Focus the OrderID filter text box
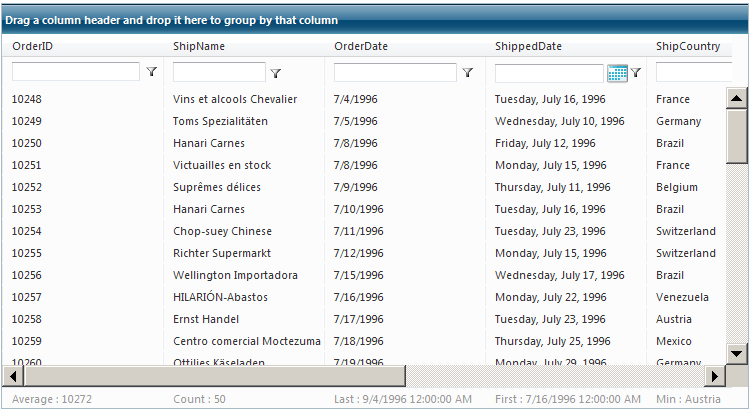Viewport: 751px width, 411px height. 75,72
